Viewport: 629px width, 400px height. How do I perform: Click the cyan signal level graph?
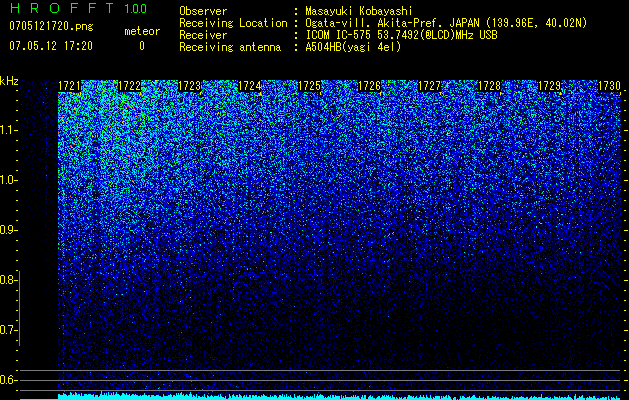click(x=321, y=396)
